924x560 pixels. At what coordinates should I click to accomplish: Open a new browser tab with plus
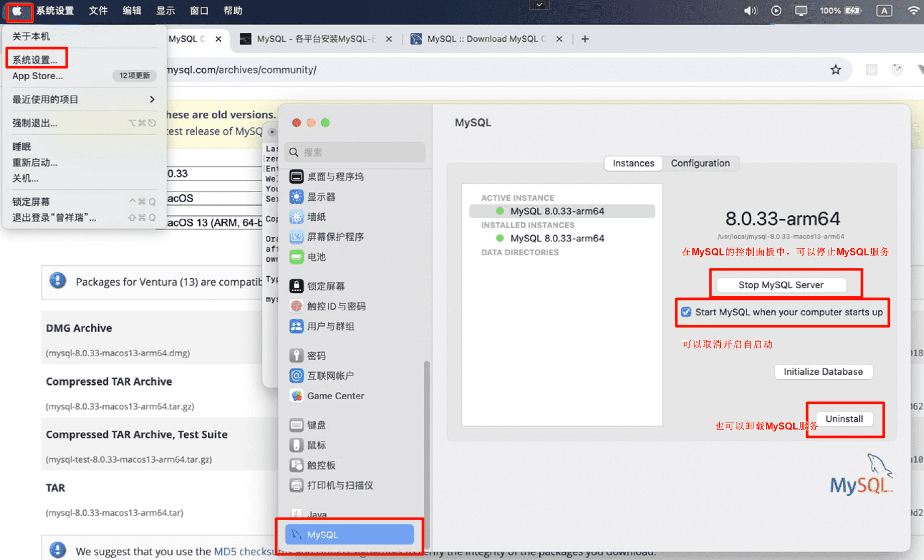click(585, 39)
